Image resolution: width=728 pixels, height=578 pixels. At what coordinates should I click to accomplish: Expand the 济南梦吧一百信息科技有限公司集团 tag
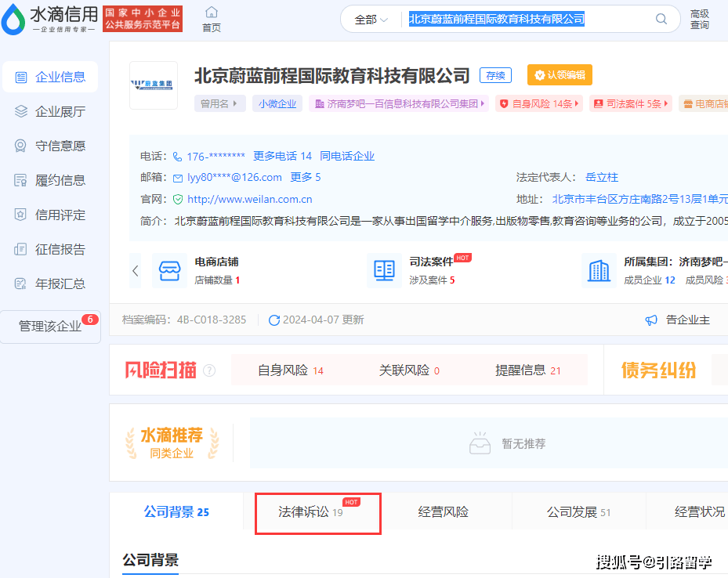coord(399,103)
